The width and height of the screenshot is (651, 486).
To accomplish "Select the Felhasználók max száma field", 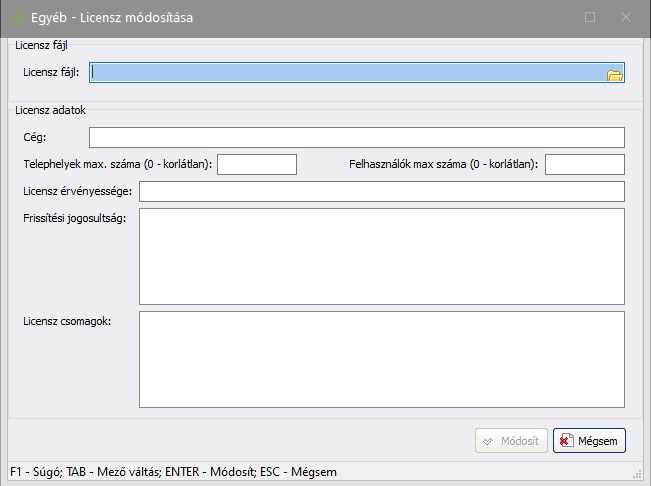I will pos(584,164).
